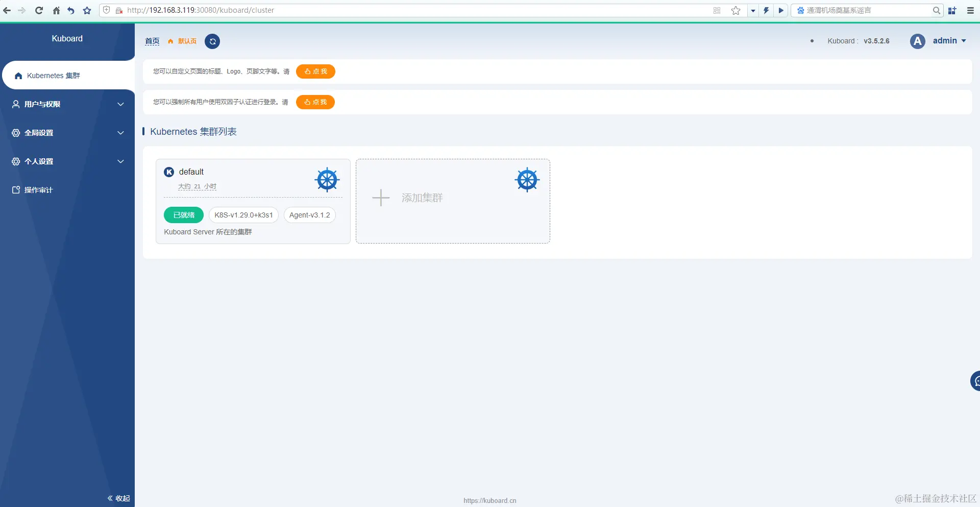The image size is (980, 507).
Task: Open admin user dropdown
Action: [x=949, y=41]
